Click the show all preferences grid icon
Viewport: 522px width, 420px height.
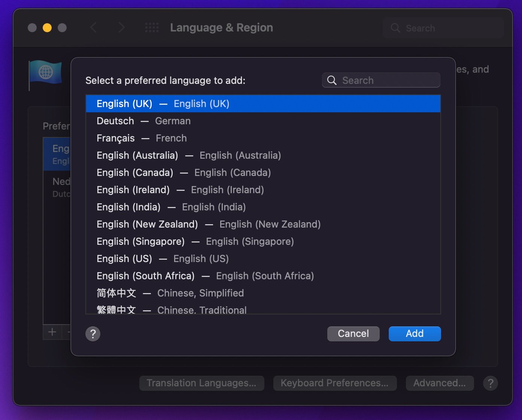point(152,28)
